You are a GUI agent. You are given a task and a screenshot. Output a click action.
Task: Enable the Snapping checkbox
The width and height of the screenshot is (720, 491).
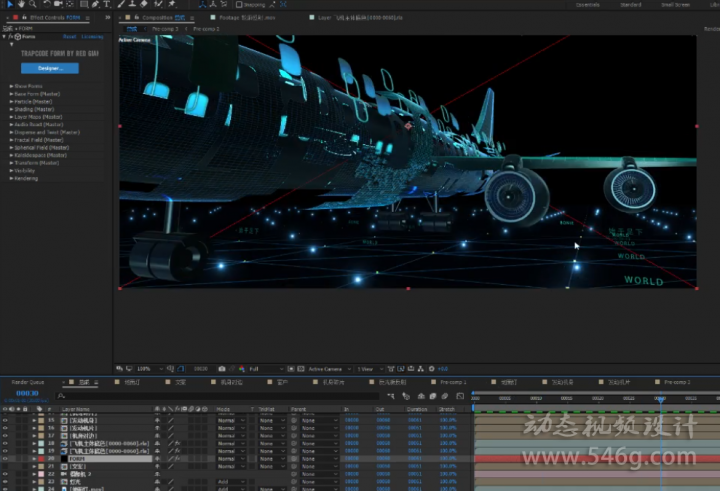pos(239,5)
